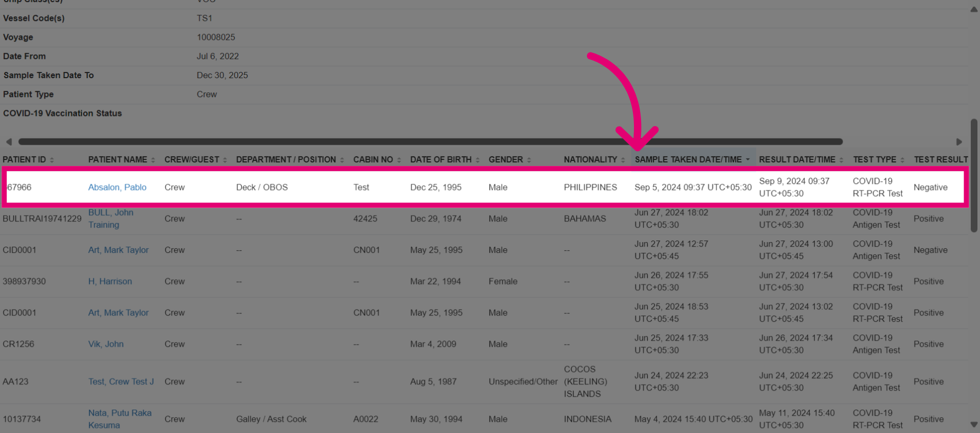Click up arrow of vertical scrollbar
Screen dimensions: 980x433
tap(974, 9)
